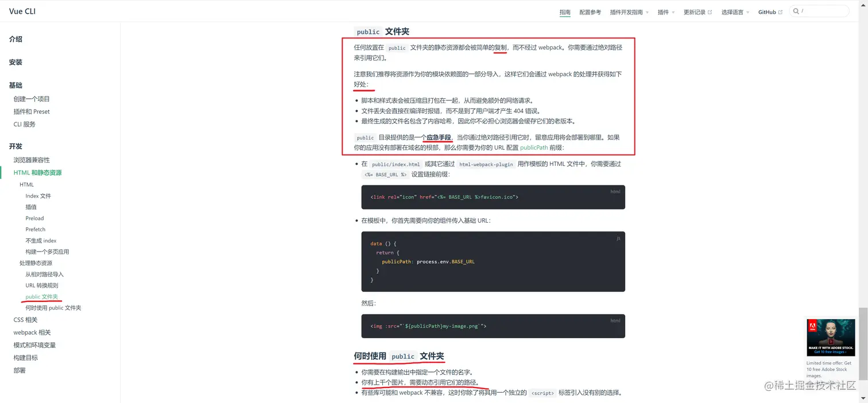The height and width of the screenshot is (403, 868).
Task: Click the data() publicPath code block
Action: point(493,261)
